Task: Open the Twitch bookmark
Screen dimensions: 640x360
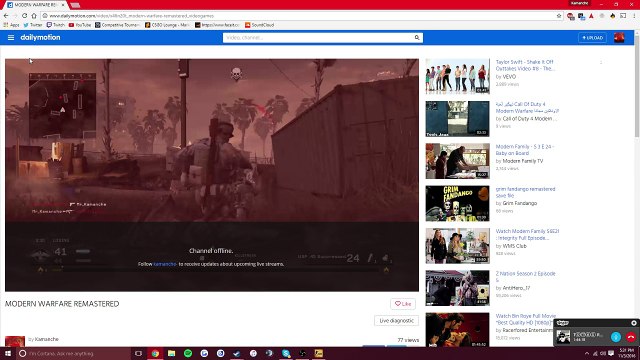Action: pyautogui.click(x=56, y=25)
